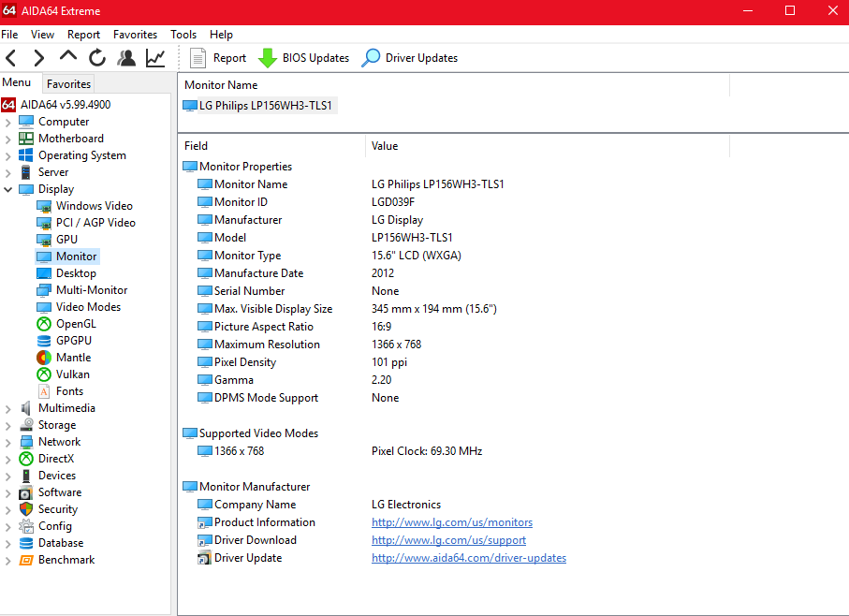The width and height of the screenshot is (849, 616).
Task: Open the aida64.com driver-updates link
Action: pyautogui.click(x=469, y=558)
